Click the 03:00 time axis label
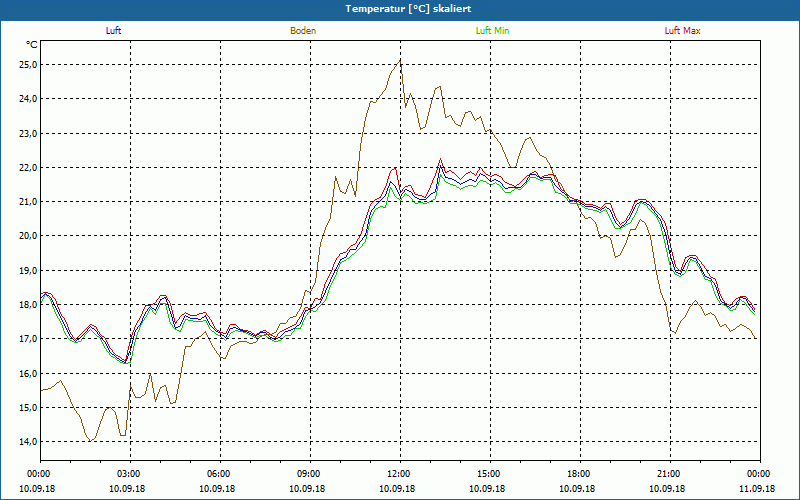 130,474
